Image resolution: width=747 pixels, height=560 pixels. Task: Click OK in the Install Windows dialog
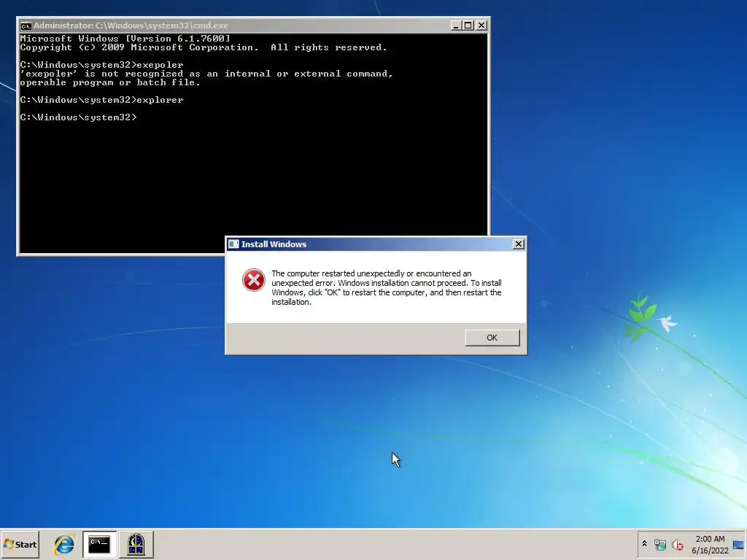click(x=492, y=338)
